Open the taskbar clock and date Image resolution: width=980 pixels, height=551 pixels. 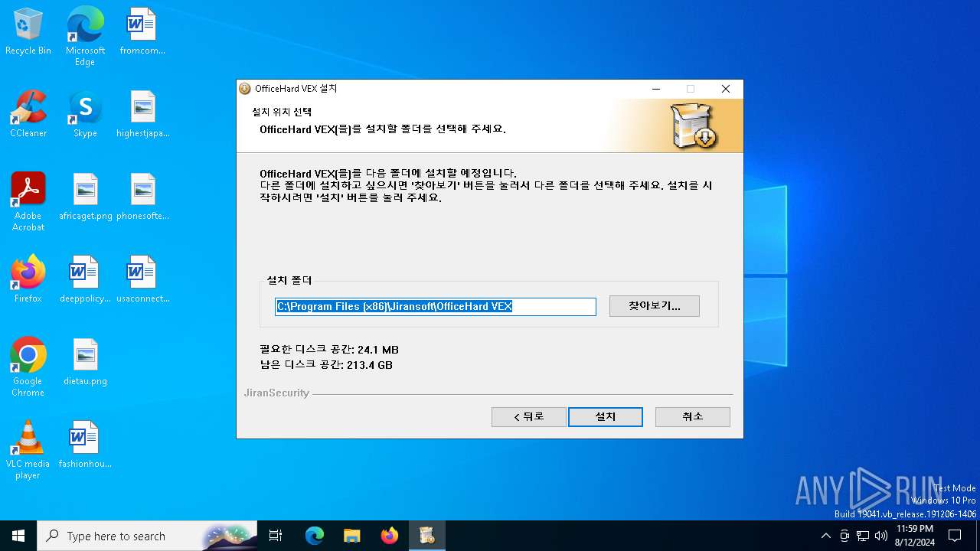(914, 536)
